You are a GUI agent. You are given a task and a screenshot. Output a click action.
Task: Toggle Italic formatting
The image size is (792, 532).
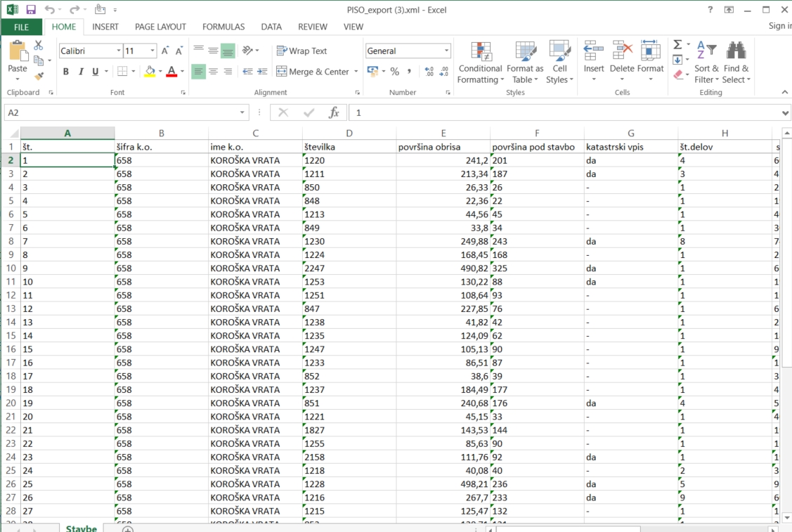coord(81,72)
